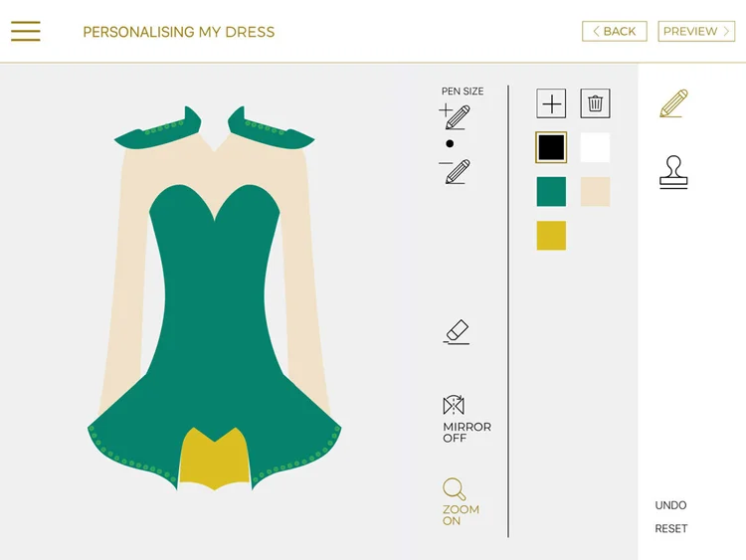The width and height of the screenshot is (746, 560).
Task: Toggle the MIRROR OFF option
Action: [466, 419]
